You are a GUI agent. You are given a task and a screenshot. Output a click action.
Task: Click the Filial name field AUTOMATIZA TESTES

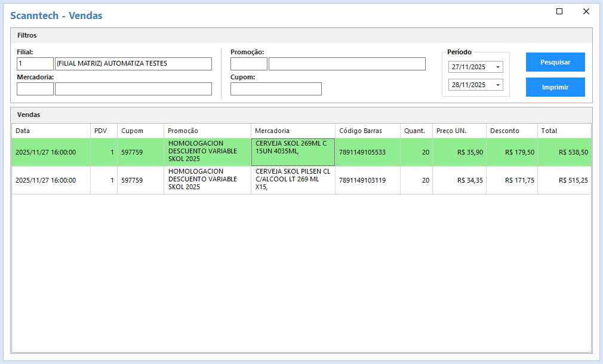[x=133, y=64]
